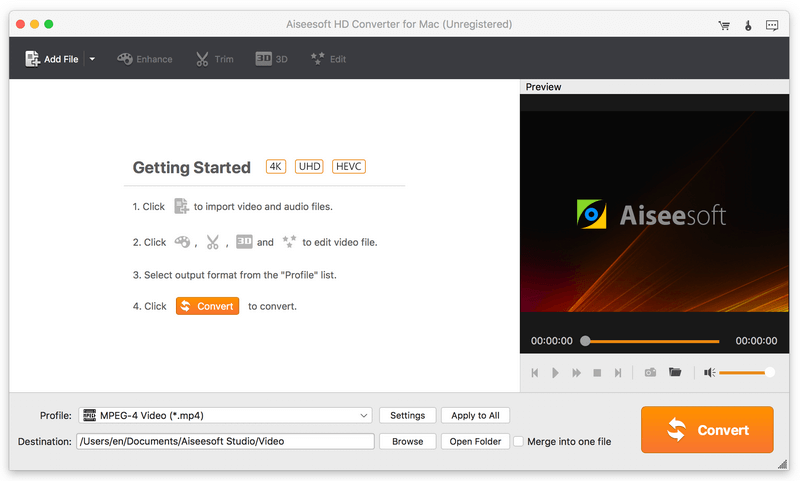Image resolution: width=800 pixels, height=481 pixels.
Task: Click the Apply to All button
Action: coord(475,415)
